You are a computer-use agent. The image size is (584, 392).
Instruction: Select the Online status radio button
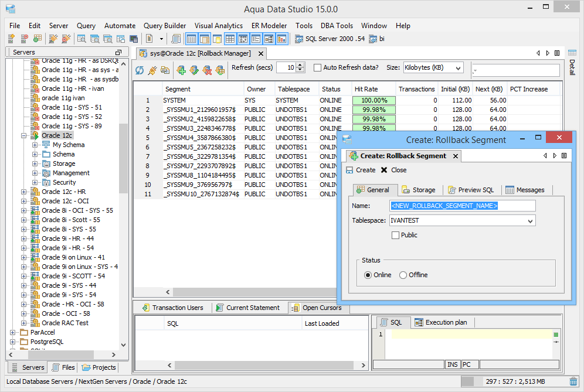point(368,275)
